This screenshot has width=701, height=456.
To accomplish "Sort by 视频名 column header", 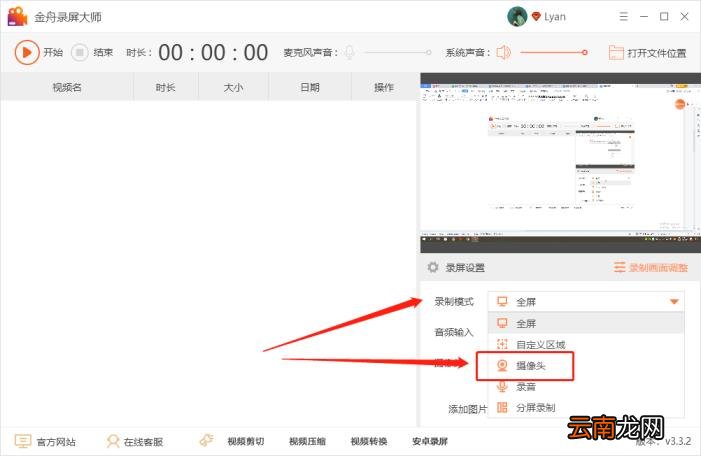I will 67,87.
